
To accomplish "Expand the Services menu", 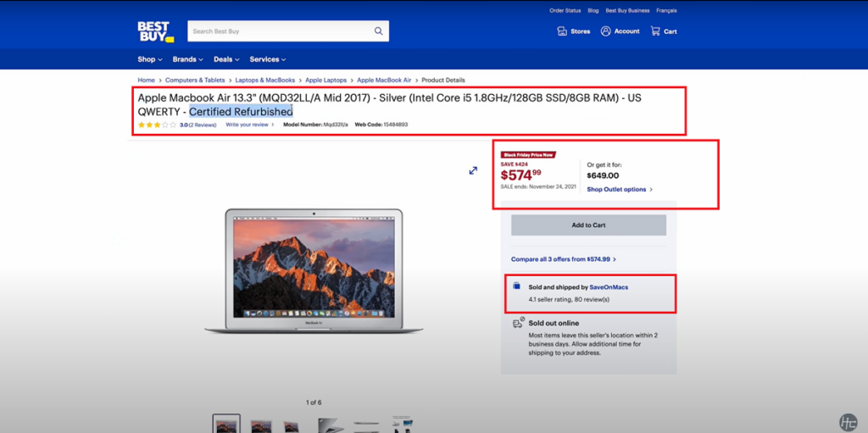I will [267, 59].
